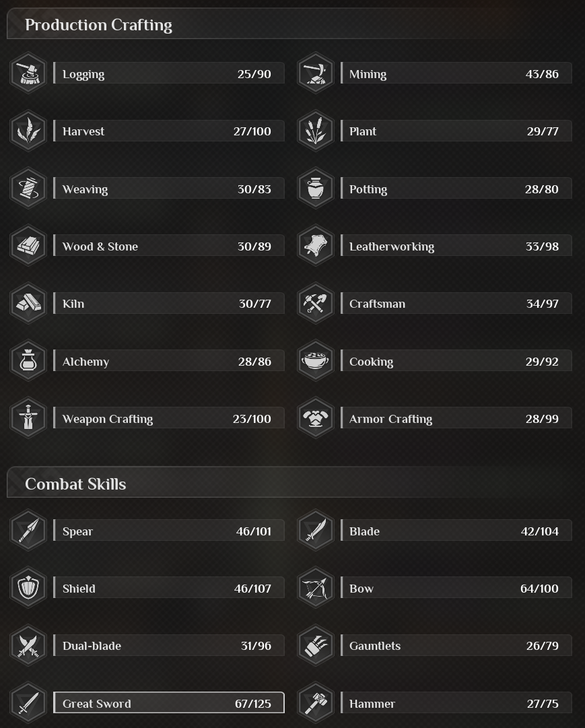Viewport: 585px width, 728px height.
Task: Click the Mining pickaxe icon
Action: click(315, 73)
